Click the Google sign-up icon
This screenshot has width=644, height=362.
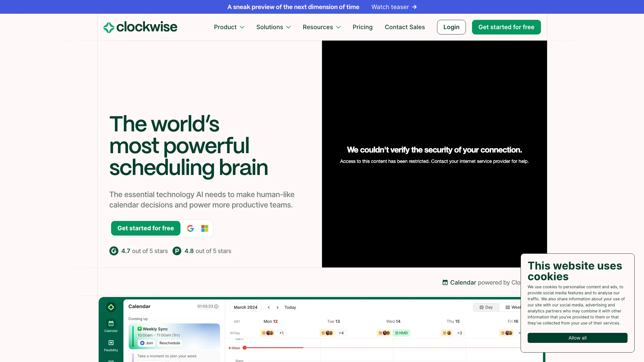point(191,228)
